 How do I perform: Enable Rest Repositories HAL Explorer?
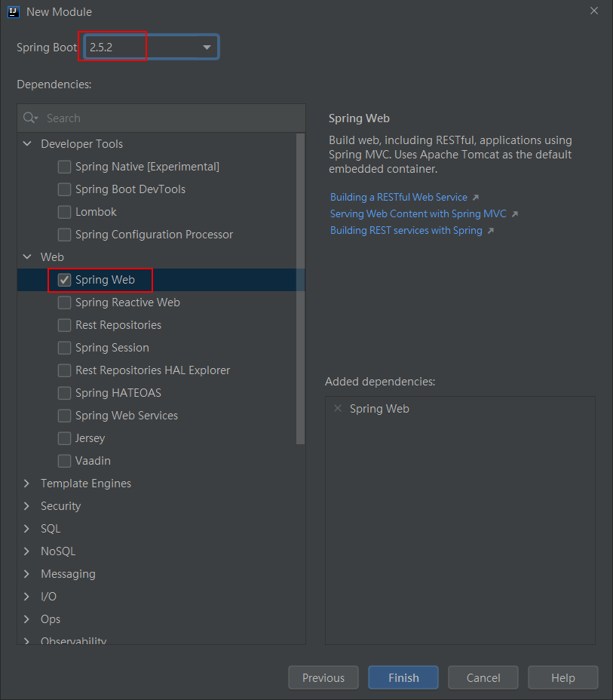64,370
